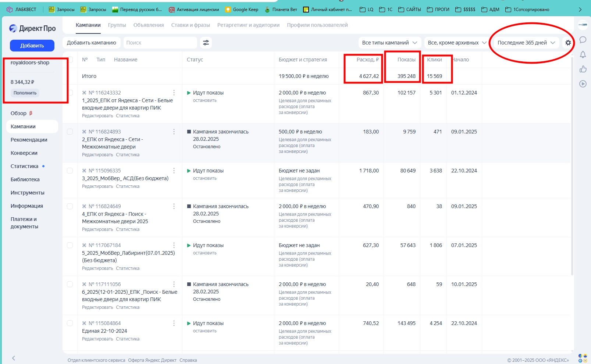
Task: Click the table vertical scrollbar
Action: click(x=572, y=165)
